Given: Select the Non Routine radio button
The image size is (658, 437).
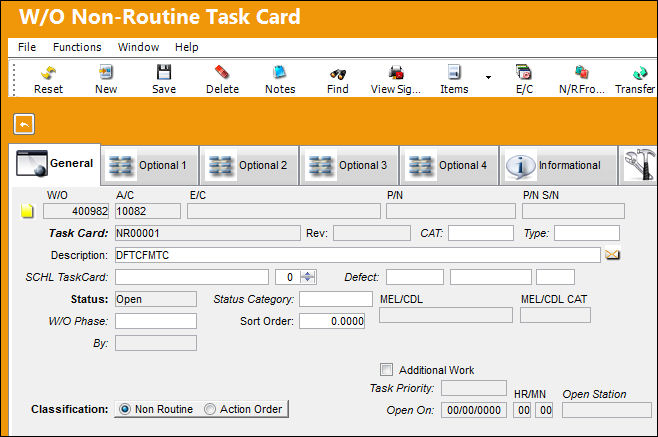Looking at the screenshot, I should [125, 409].
